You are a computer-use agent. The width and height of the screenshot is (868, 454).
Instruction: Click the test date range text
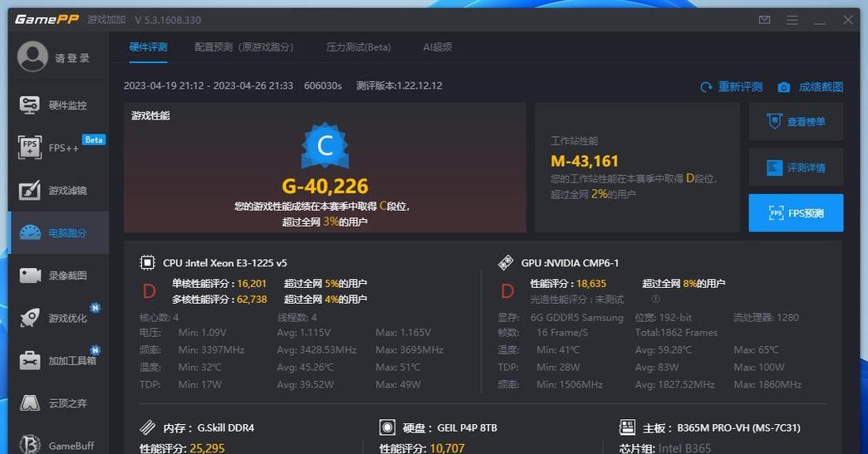point(208,85)
